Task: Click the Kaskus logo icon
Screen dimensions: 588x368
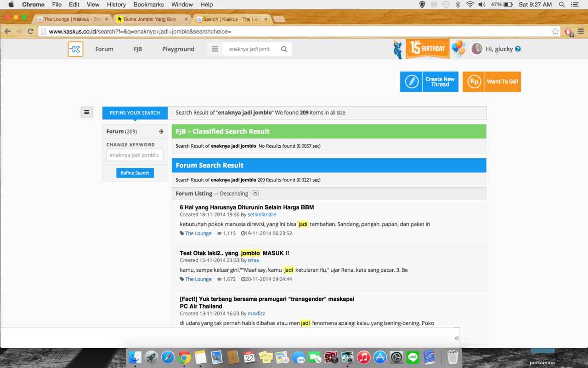Action: click(75, 49)
